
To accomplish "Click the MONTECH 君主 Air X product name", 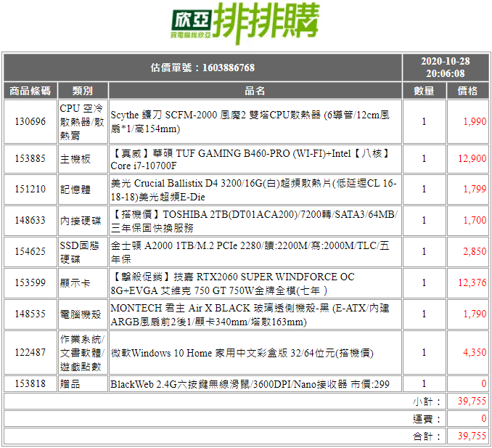I will tap(250, 314).
